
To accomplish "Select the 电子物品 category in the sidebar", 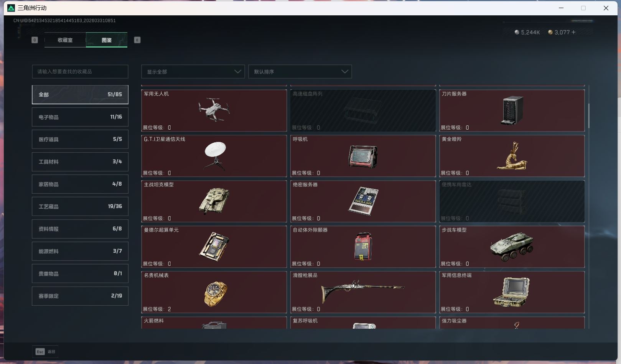I will pyautogui.click(x=80, y=117).
